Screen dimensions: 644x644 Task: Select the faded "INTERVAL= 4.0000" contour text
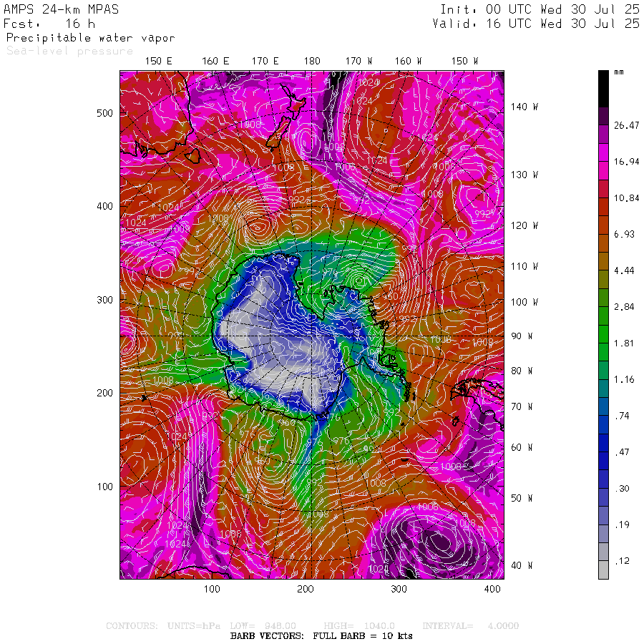click(471, 626)
